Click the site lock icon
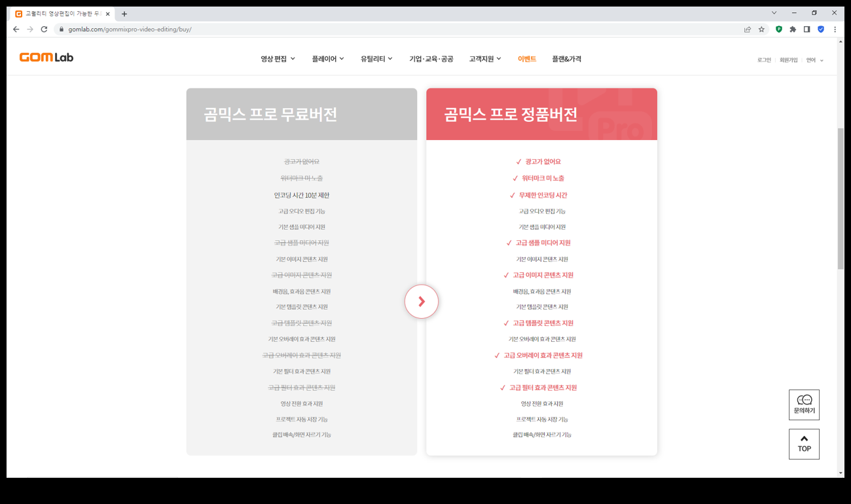The height and width of the screenshot is (504, 851). (x=62, y=29)
